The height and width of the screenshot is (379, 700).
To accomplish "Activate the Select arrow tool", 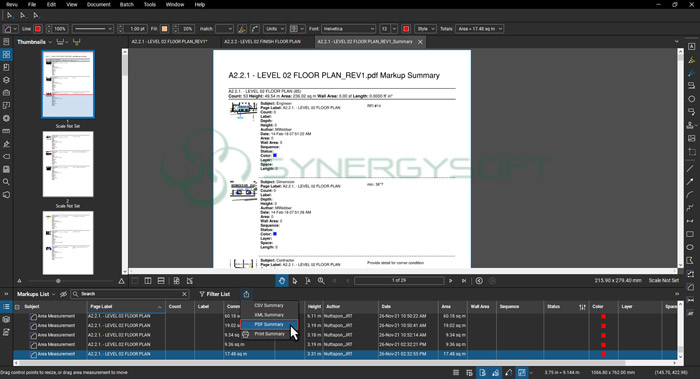I will pyautogui.click(x=295, y=281).
